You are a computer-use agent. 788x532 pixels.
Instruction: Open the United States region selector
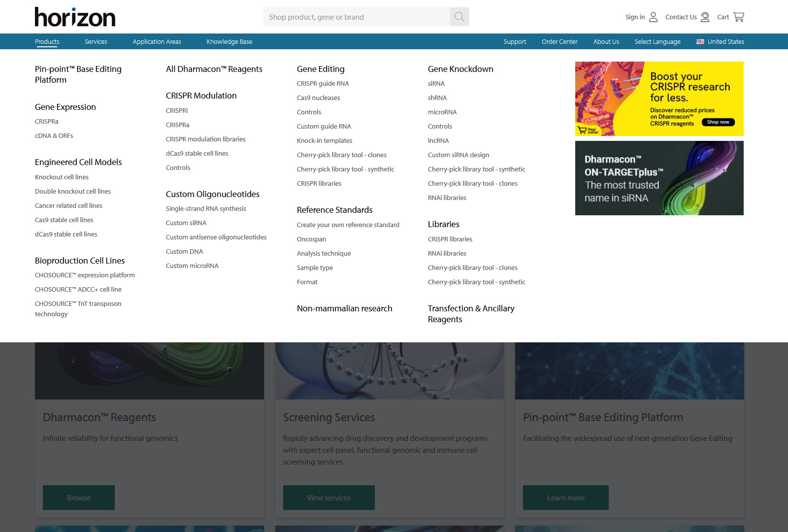coord(721,42)
